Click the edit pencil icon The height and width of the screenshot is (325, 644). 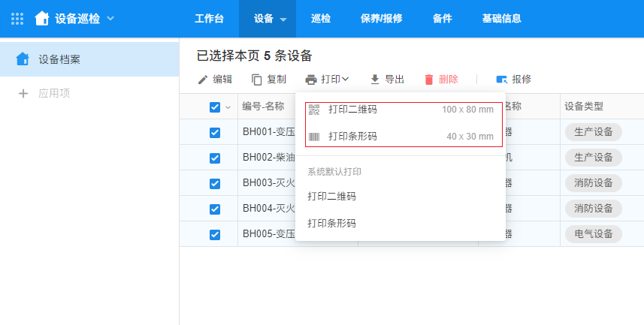click(202, 80)
